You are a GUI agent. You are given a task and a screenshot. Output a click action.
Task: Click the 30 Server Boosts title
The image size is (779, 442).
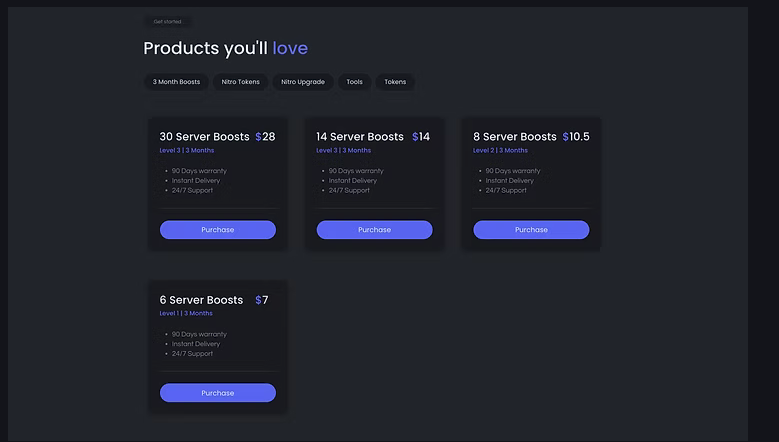204,137
